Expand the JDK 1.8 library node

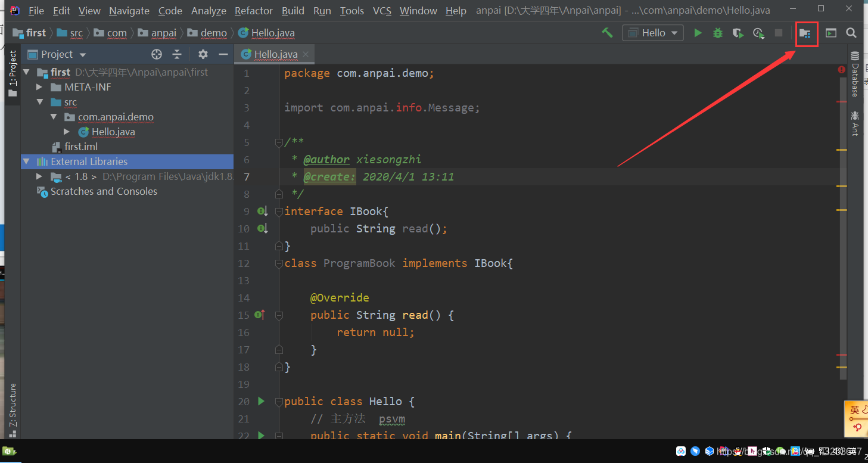coord(40,176)
